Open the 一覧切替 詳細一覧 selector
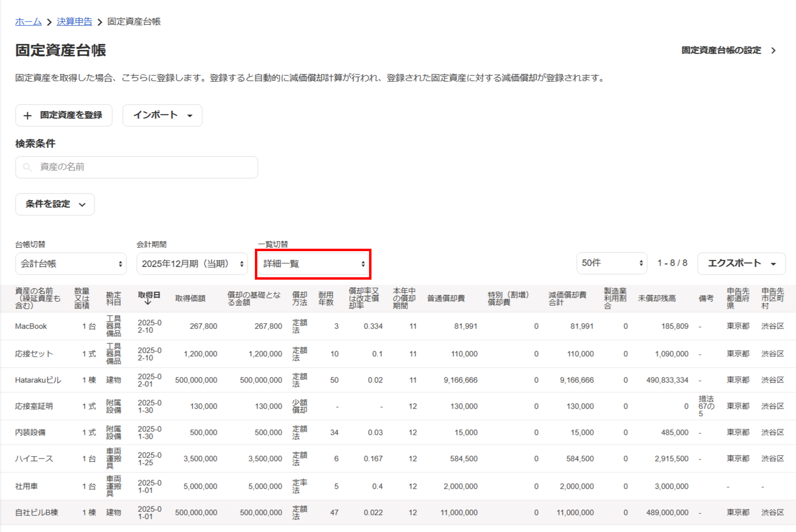 click(x=313, y=264)
